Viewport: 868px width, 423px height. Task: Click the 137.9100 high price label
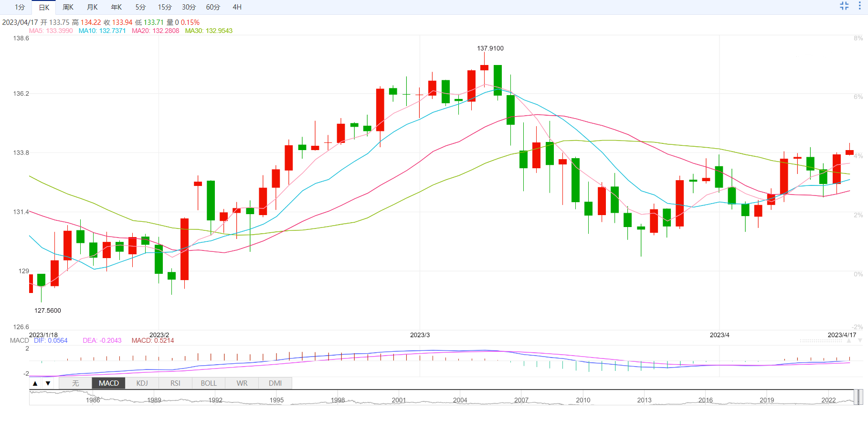(x=490, y=48)
